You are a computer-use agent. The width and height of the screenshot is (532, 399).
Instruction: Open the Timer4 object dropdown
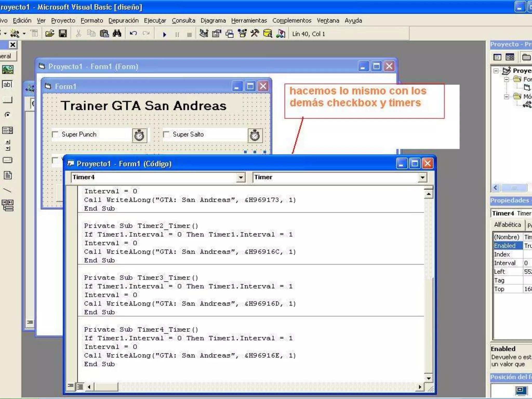point(241,178)
